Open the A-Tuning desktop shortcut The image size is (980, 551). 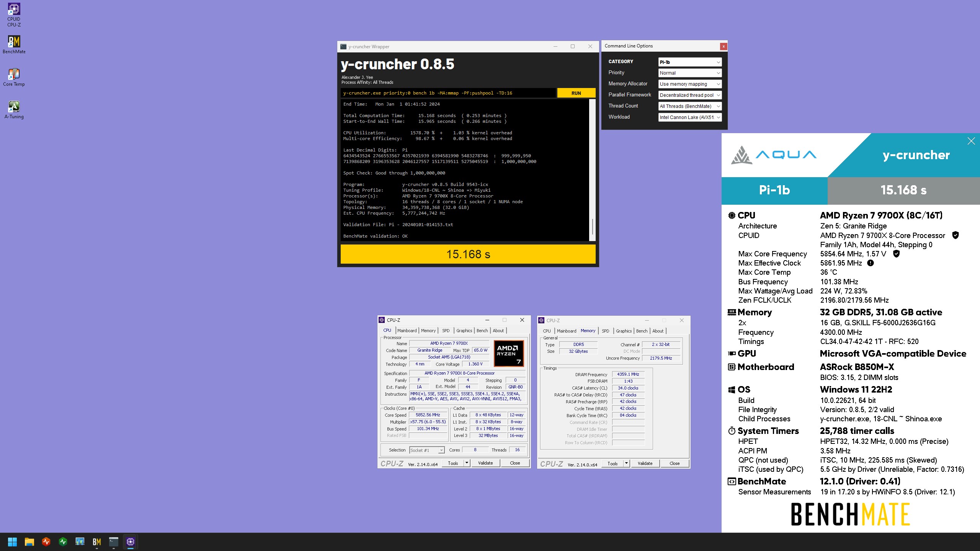14,110
